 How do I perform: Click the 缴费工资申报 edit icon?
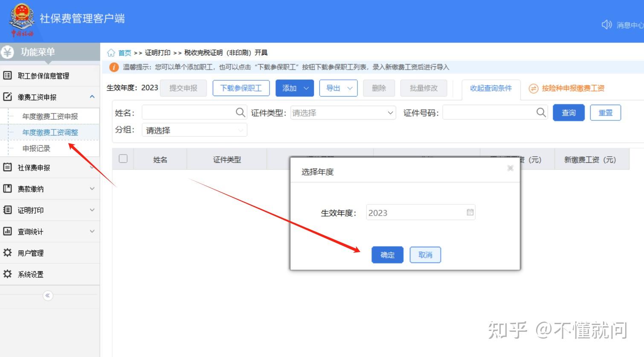(x=7, y=97)
